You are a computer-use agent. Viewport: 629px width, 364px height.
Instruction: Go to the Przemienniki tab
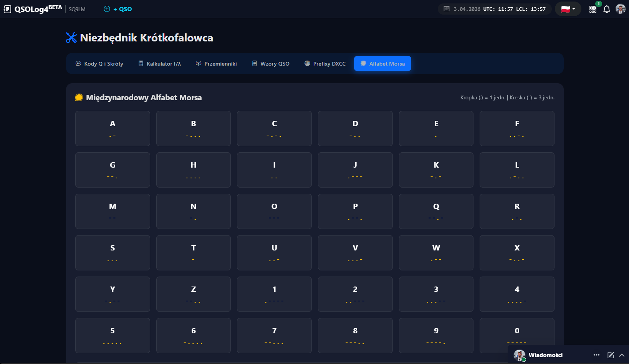216,64
